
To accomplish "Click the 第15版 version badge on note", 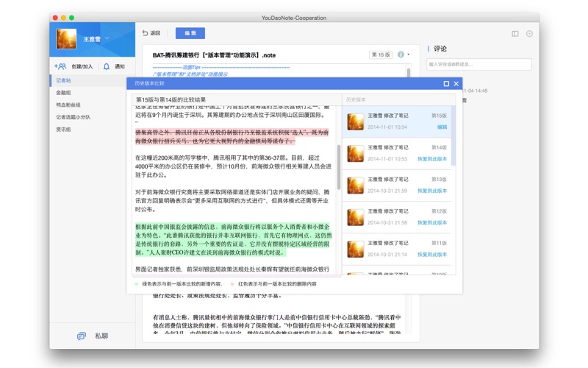I will click(x=381, y=54).
